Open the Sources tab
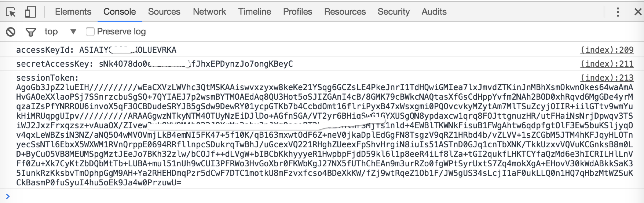The height and width of the screenshot is (203, 644). 164,12
